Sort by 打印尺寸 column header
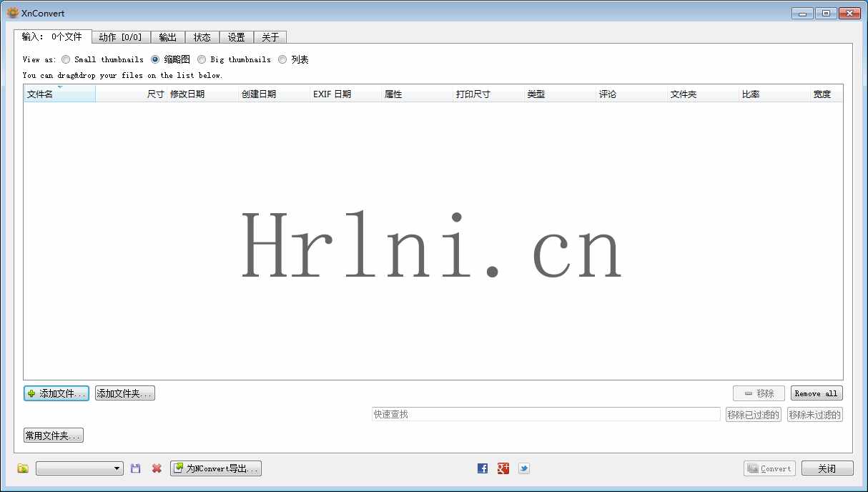 coord(488,94)
